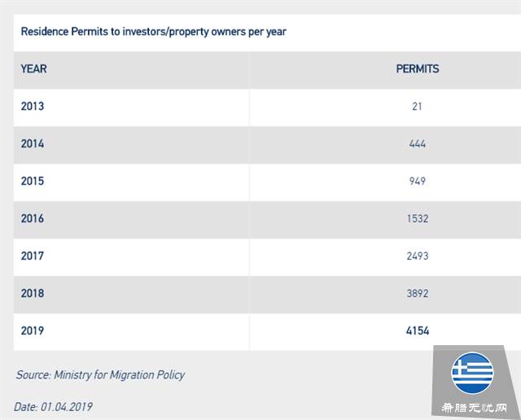
Task: Click the table title about Residence Permits
Action: click(153, 33)
